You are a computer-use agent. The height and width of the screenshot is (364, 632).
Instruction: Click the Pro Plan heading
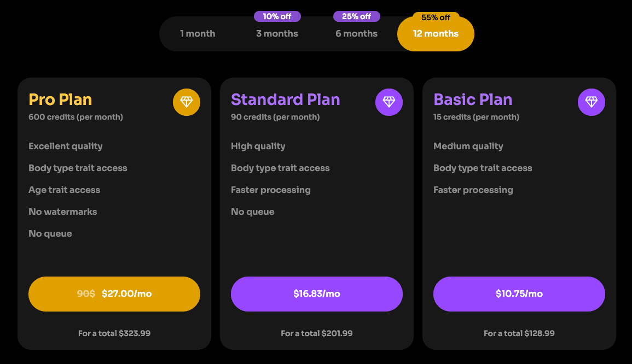pos(60,99)
